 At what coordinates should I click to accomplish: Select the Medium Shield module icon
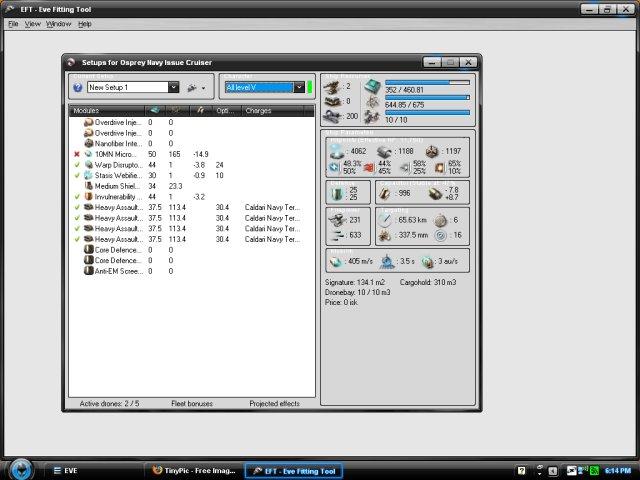[x=89, y=186]
